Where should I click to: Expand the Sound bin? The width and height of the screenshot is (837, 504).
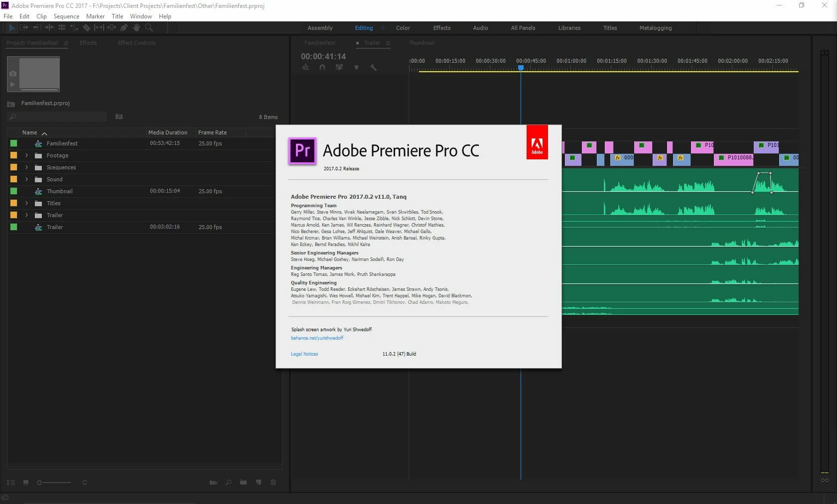coord(26,179)
